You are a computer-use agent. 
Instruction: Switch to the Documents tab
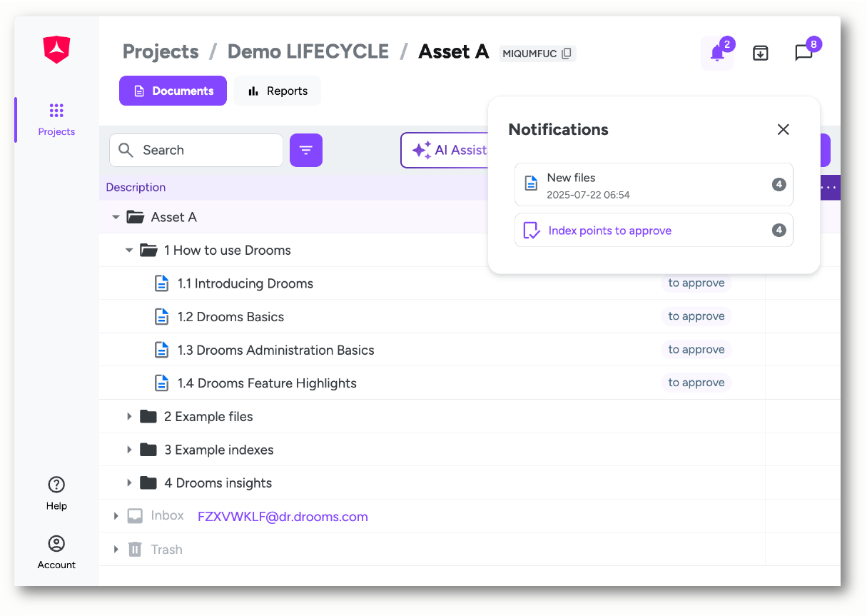click(173, 91)
